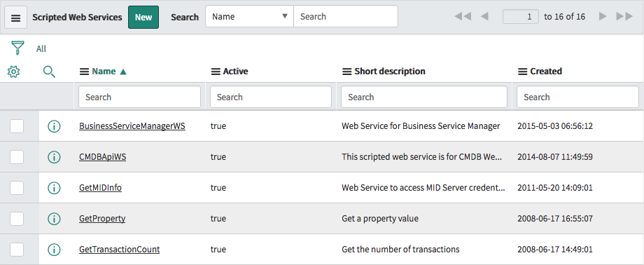Image resolution: width=644 pixels, height=265 pixels.
Task: Open the GetMIDInfo link
Action: (x=100, y=188)
